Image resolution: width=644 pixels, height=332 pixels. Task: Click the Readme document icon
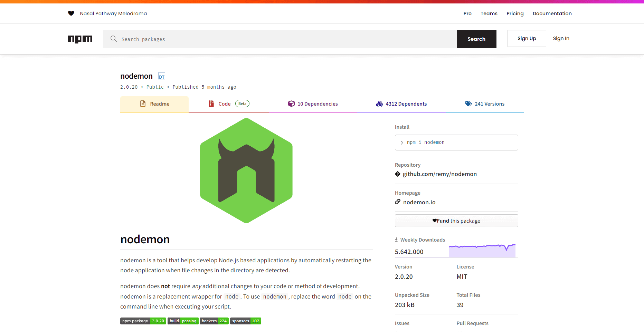click(143, 104)
